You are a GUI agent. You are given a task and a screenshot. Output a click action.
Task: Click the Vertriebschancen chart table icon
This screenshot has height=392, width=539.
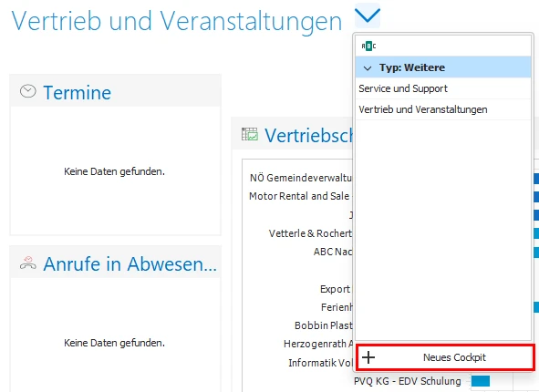pos(250,134)
